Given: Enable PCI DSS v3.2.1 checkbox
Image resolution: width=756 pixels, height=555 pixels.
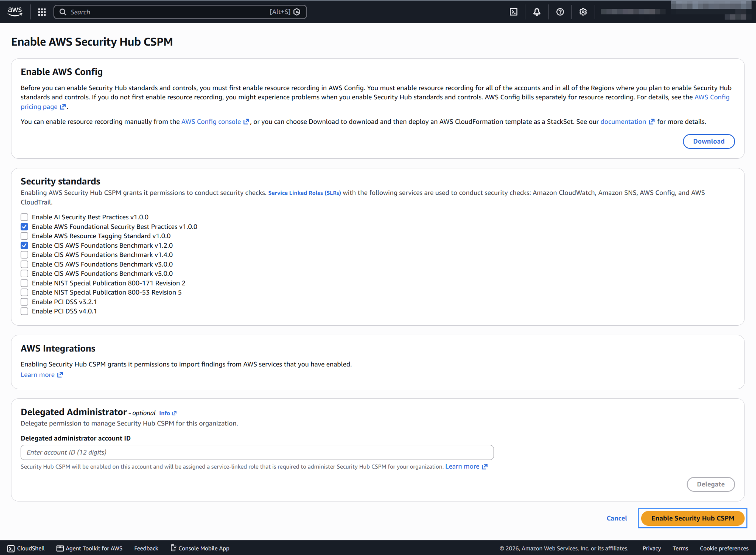Looking at the screenshot, I should pos(24,302).
